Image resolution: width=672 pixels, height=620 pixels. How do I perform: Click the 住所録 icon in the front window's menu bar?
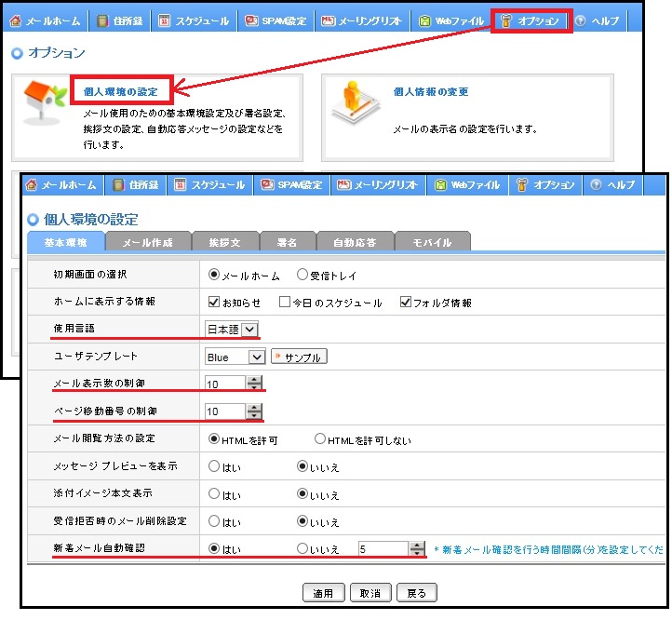point(118,184)
